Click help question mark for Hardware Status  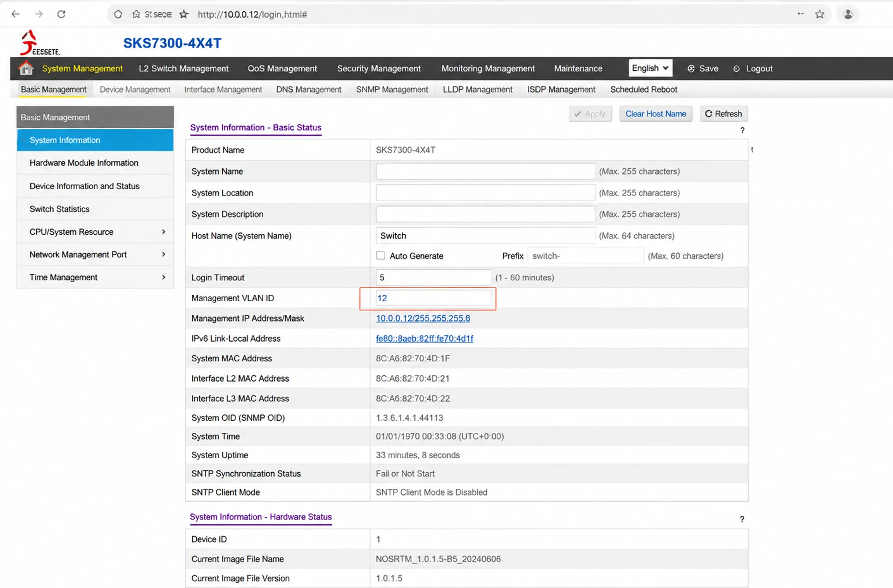coord(742,519)
